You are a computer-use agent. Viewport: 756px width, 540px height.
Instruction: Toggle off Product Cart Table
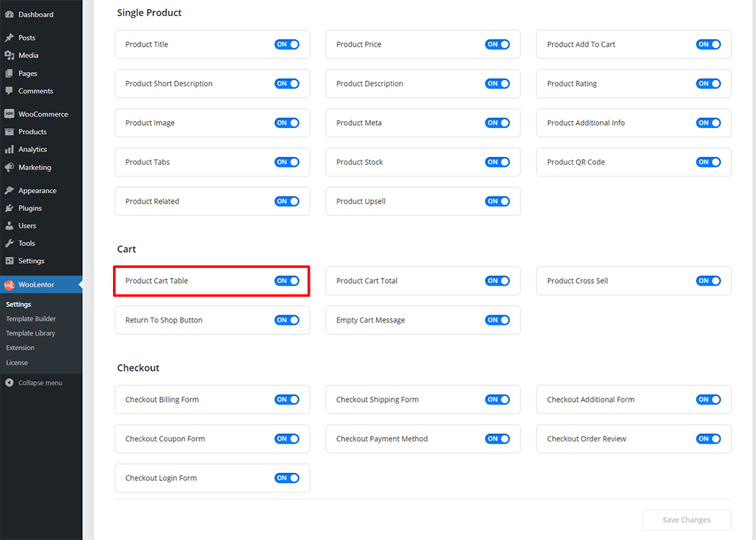[287, 281]
